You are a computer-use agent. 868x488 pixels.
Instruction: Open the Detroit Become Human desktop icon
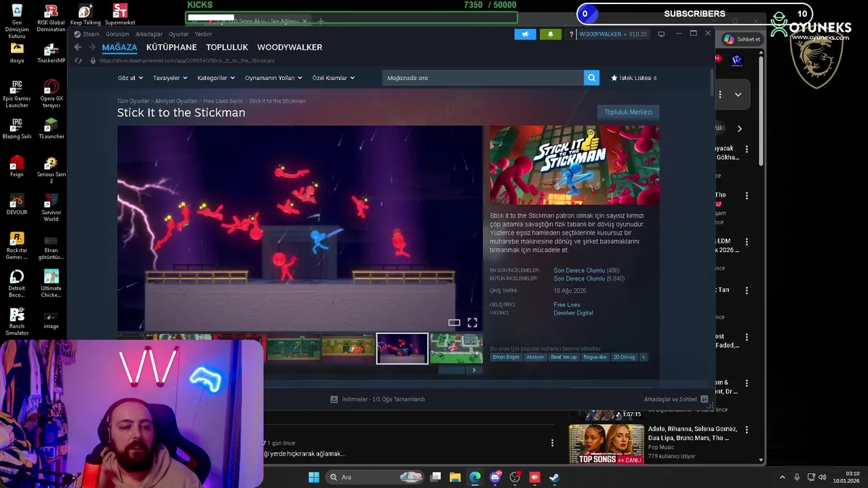click(x=17, y=284)
